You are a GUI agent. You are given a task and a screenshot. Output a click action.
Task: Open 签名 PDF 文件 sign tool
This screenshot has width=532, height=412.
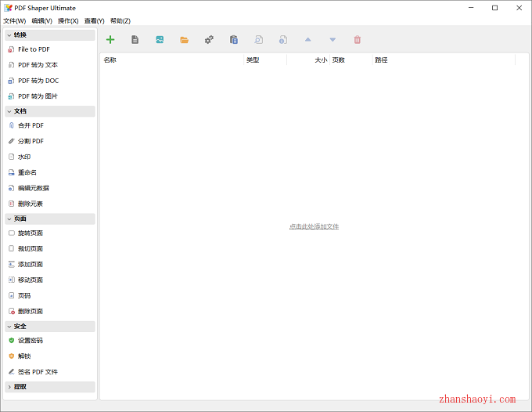50,371
